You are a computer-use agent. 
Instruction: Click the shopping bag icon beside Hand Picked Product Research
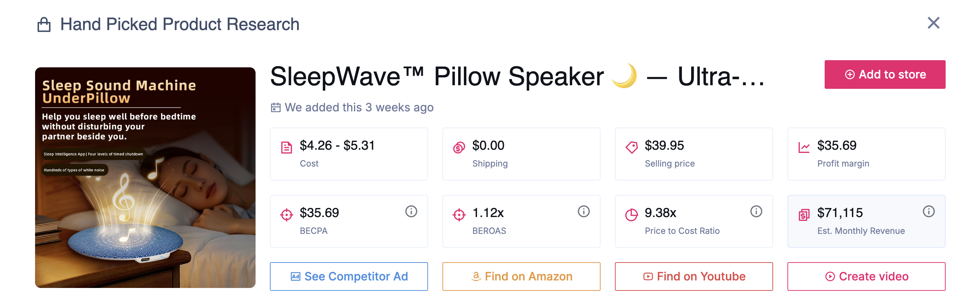[x=44, y=24]
